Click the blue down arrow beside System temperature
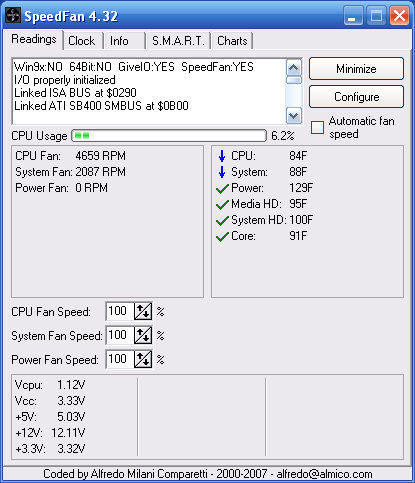The width and height of the screenshot is (415, 483). point(222,172)
